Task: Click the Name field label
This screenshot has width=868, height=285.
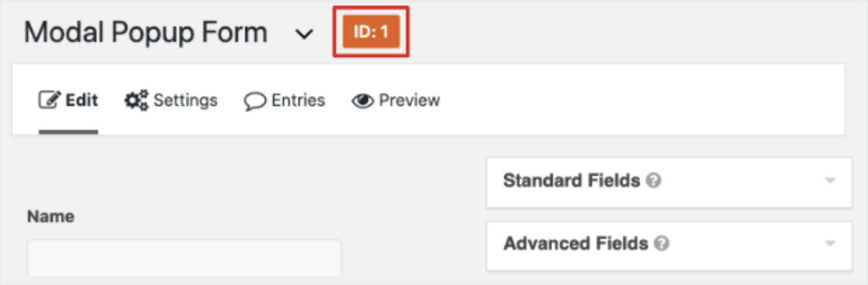Action: [50, 216]
